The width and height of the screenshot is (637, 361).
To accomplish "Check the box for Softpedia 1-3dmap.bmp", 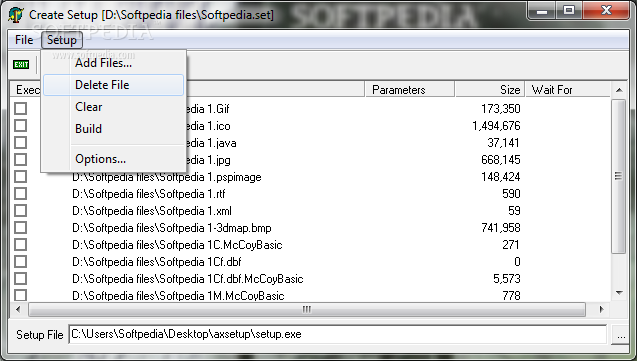I will click(20, 228).
